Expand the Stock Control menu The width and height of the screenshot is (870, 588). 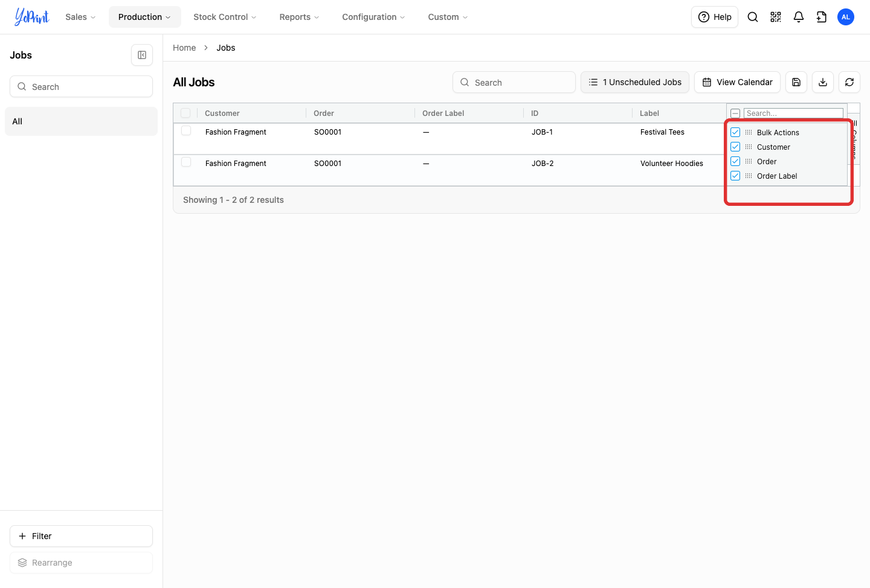click(x=225, y=17)
